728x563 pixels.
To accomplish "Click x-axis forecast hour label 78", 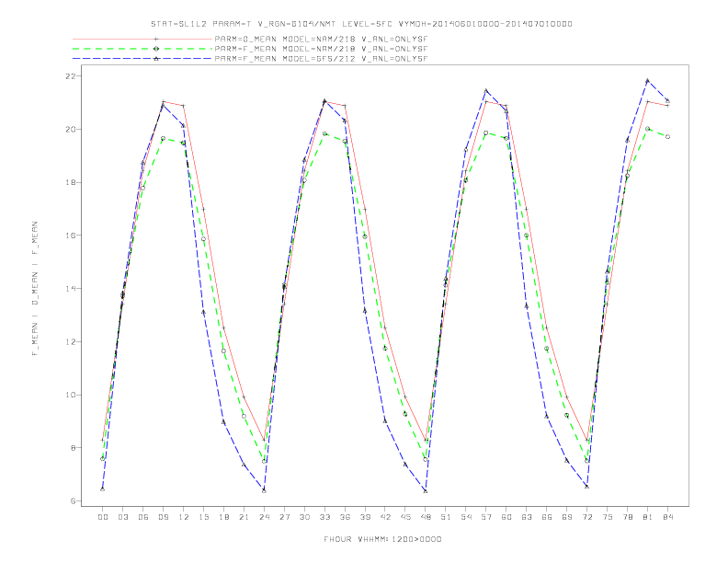I will (x=628, y=517).
